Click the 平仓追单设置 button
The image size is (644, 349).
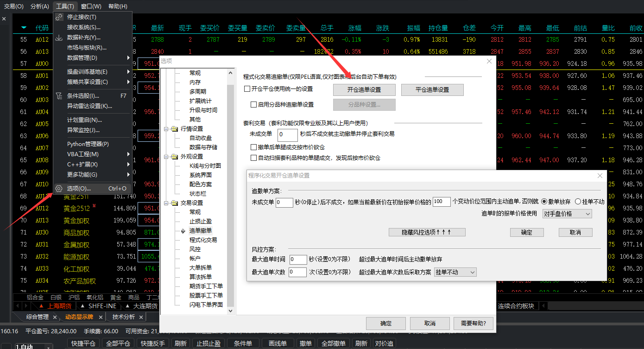click(x=432, y=89)
